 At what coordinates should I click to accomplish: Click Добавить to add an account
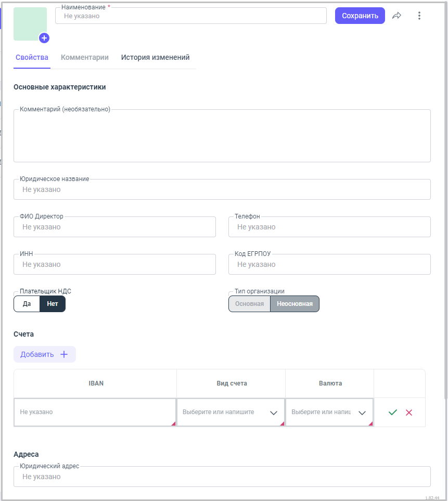point(44,354)
